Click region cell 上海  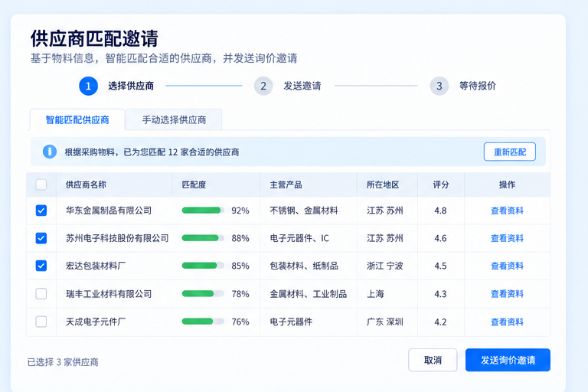pyautogui.click(x=375, y=294)
